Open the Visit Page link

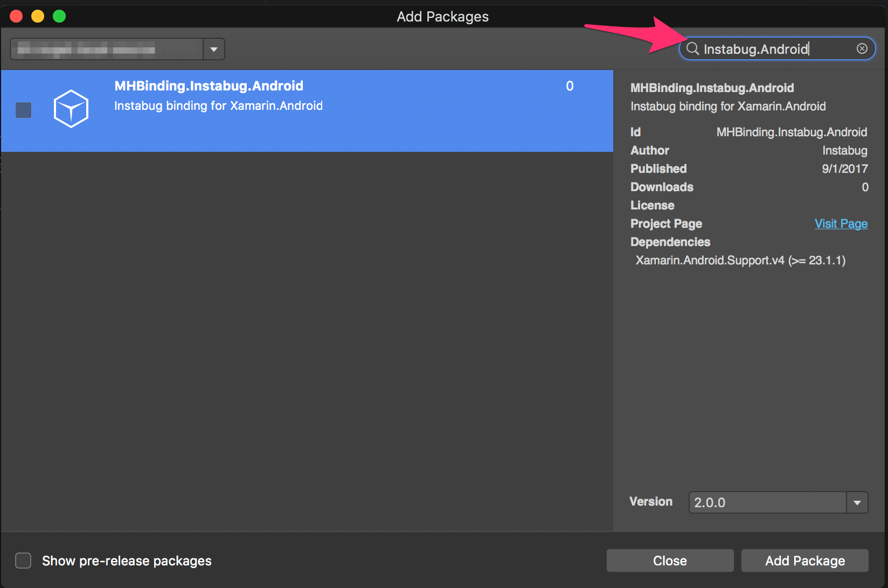click(841, 223)
